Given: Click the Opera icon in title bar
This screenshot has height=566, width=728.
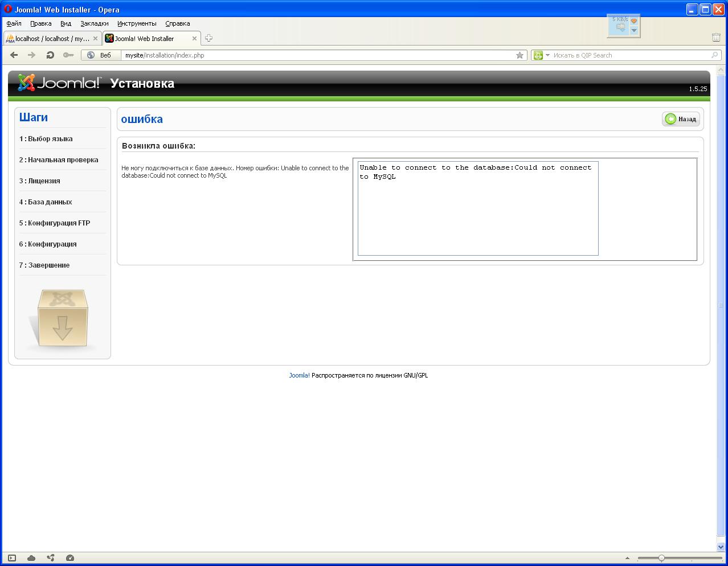Looking at the screenshot, I should coord(8,9).
